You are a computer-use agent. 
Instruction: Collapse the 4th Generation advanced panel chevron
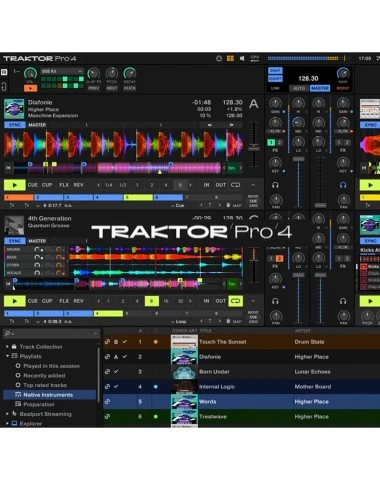[x=253, y=301]
